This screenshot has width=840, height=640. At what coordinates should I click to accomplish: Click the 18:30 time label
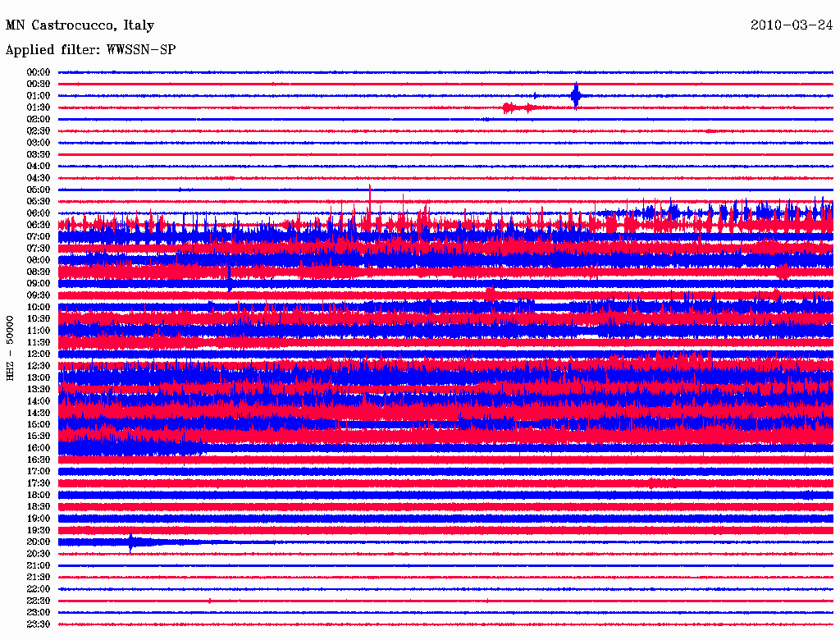pos(39,507)
